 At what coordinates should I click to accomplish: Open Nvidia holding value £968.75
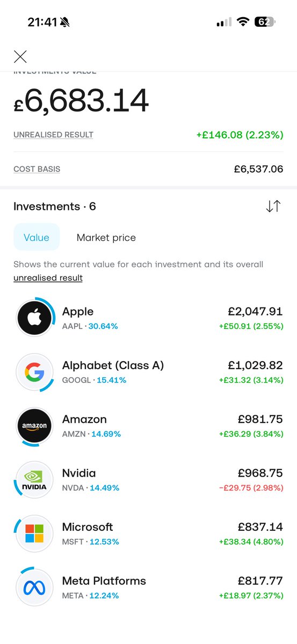[260, 473]
